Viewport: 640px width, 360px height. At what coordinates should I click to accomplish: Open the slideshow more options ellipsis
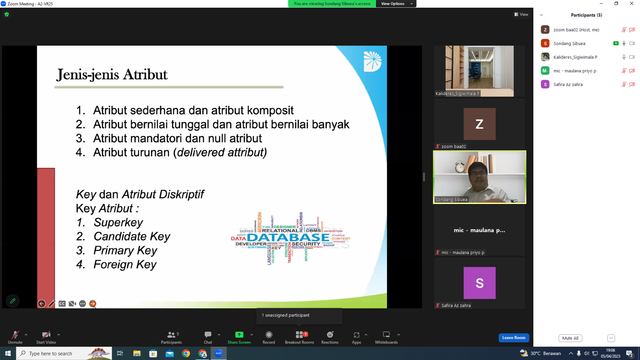click(x=82, y=303)
